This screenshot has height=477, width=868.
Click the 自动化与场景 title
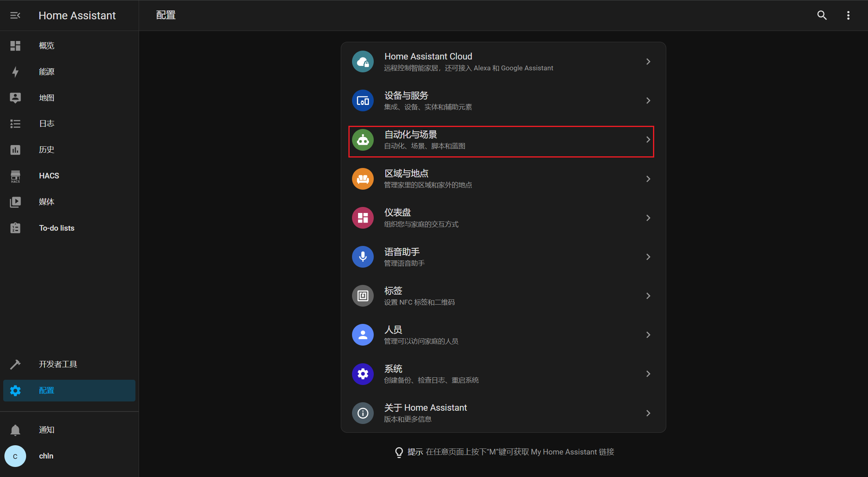[411, 134]
